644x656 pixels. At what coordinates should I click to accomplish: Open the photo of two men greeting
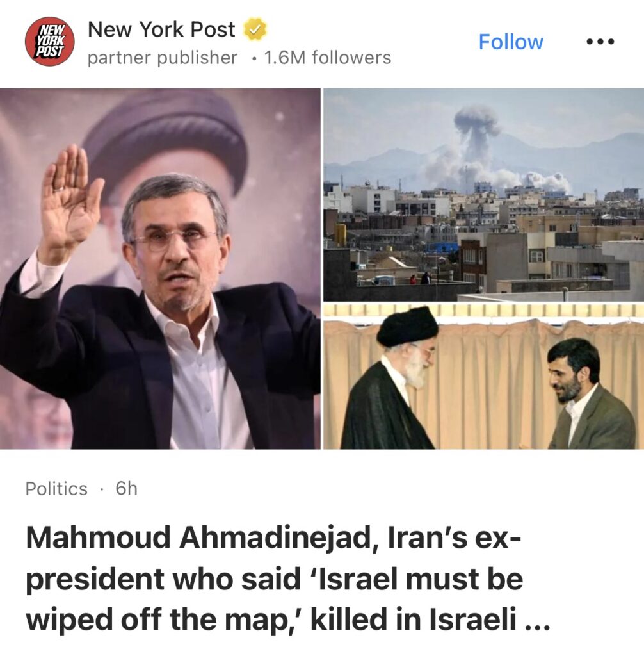click(x=484, y=377)
